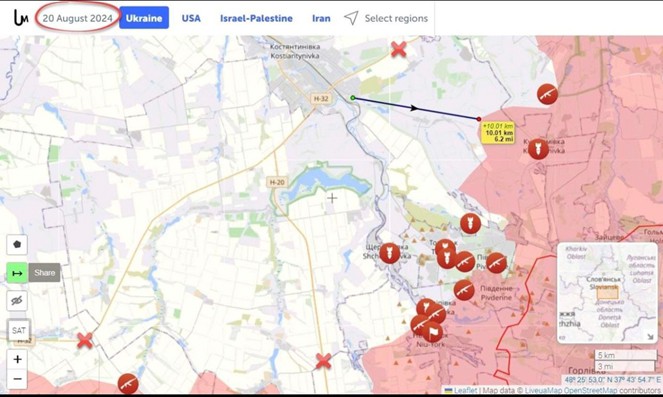
Task: Switch to the Ukraine tab
Action: (x=144, y=18)
